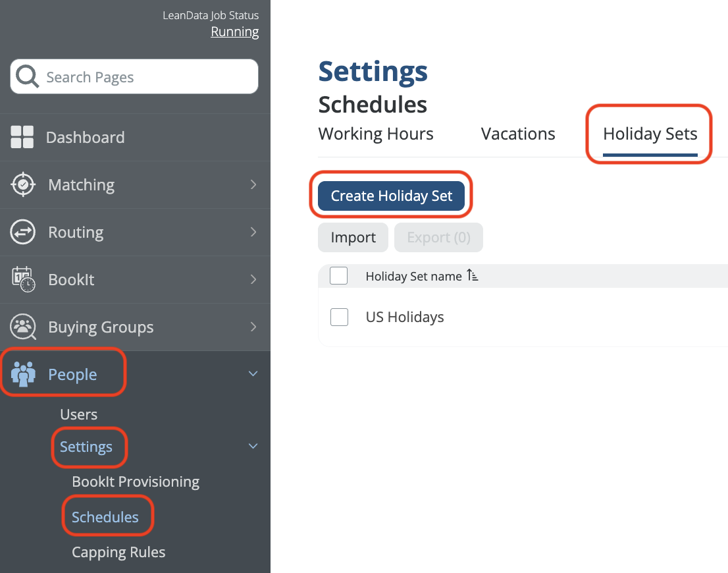This screenshot has width=728, height=573.
Task: Check the select-all header checkbox
Action: click(339, 276)
